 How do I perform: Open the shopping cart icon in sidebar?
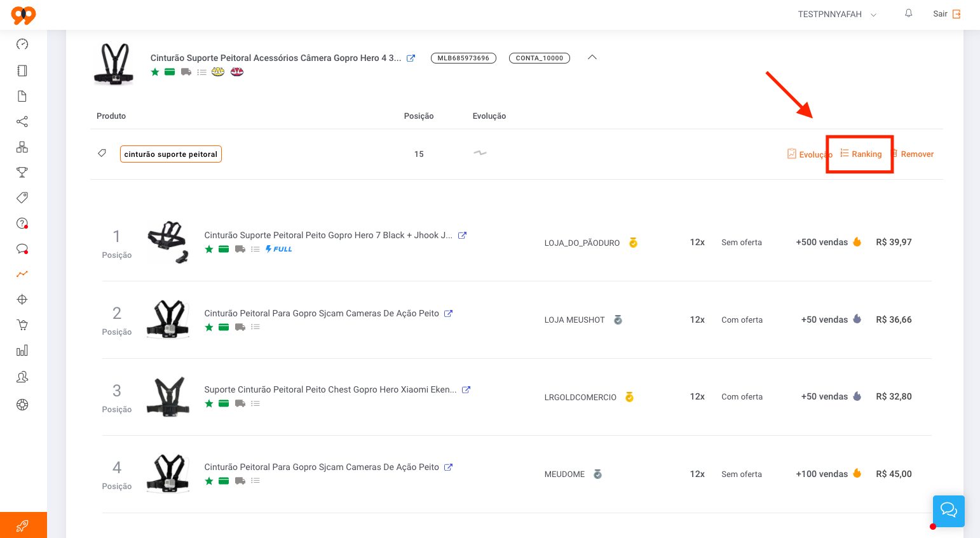(22, 325)
